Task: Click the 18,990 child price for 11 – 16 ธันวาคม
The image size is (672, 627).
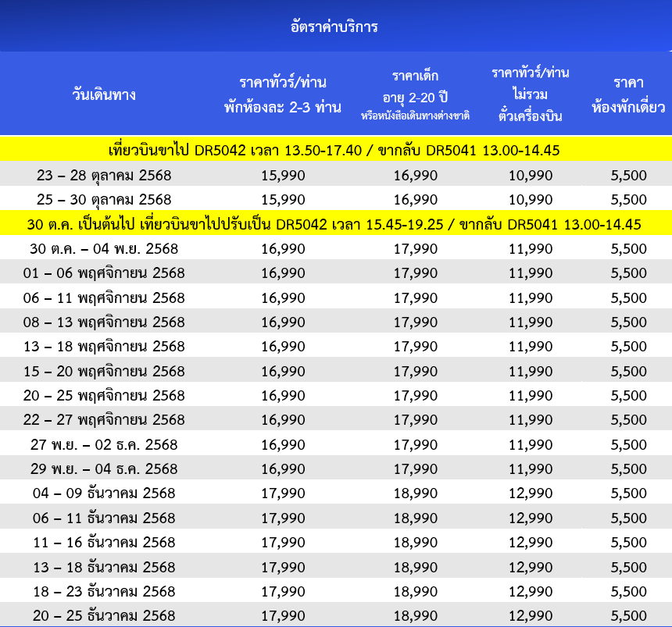Action: 415,542
